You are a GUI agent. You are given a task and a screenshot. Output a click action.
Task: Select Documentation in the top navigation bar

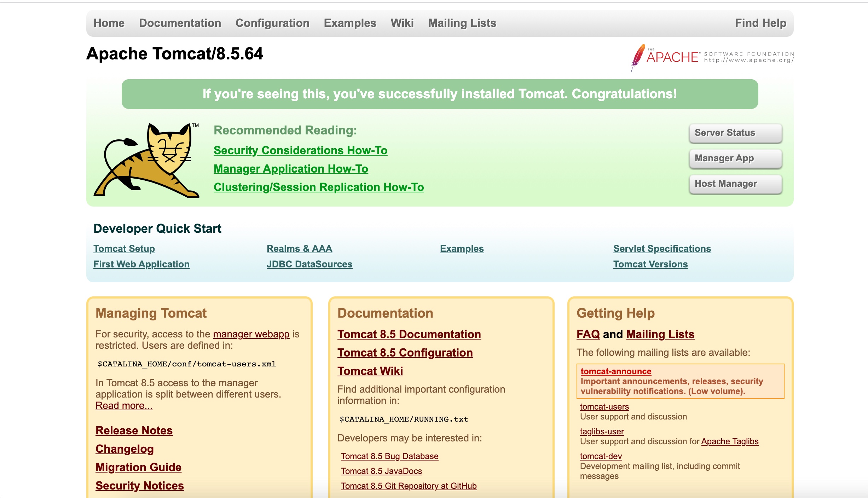tap(180, 23)
